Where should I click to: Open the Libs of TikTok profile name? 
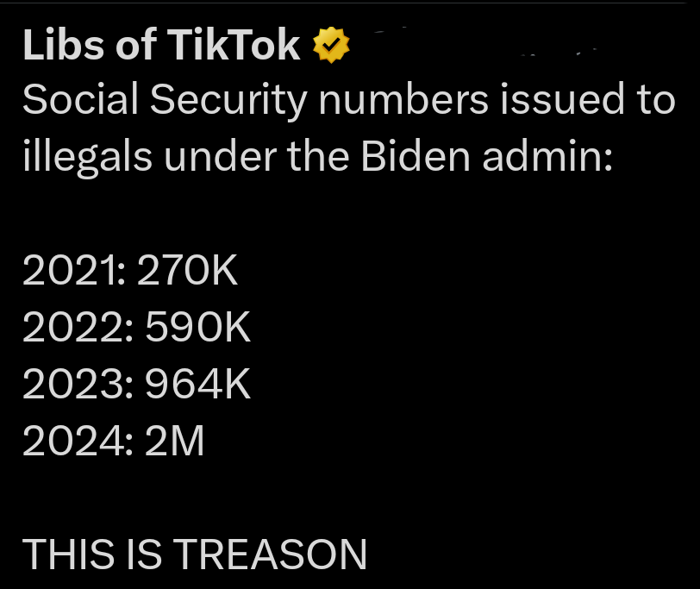tap(161, 46)
